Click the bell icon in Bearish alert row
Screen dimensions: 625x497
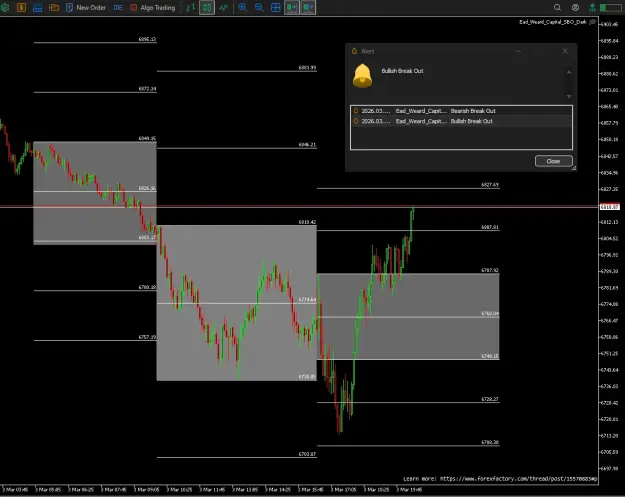[356, 111]
